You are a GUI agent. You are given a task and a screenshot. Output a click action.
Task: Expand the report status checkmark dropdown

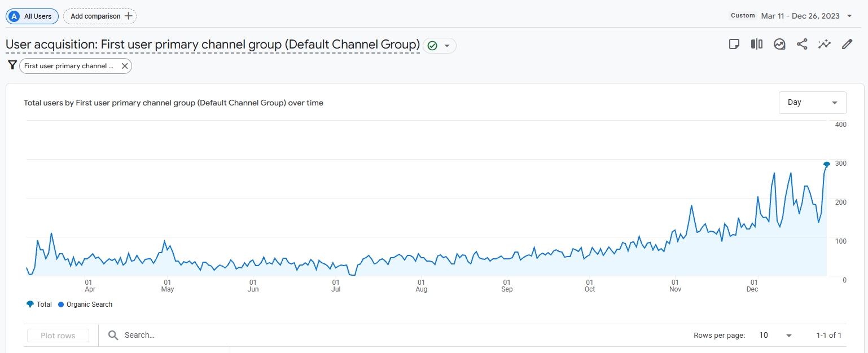pyautogui.click(x=440, y=46)
